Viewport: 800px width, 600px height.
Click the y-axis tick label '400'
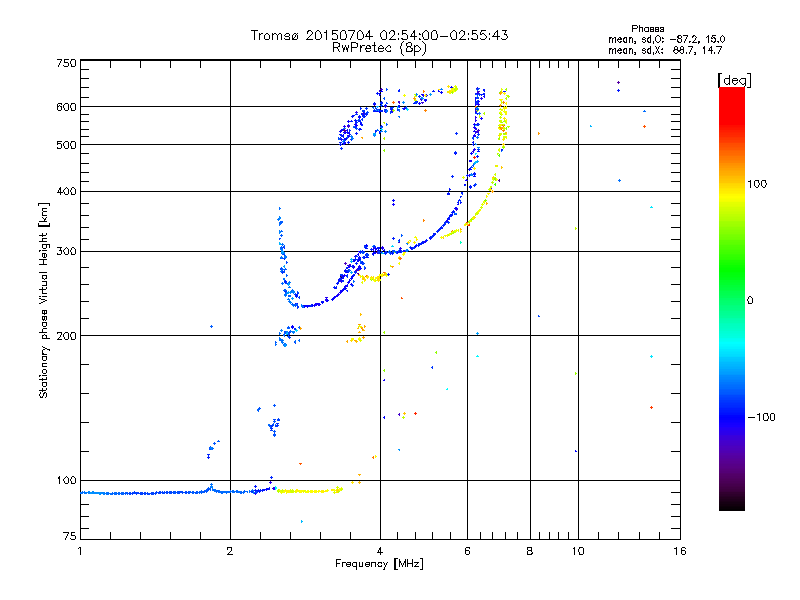point(67,191)
